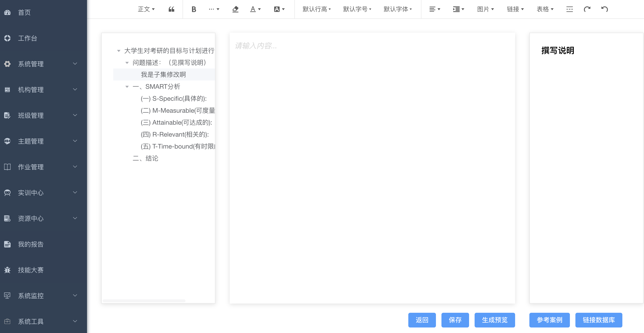644x333 pixels.
Task: Expand the 作业管理 submenu chevron
Action: coord(75,167)
